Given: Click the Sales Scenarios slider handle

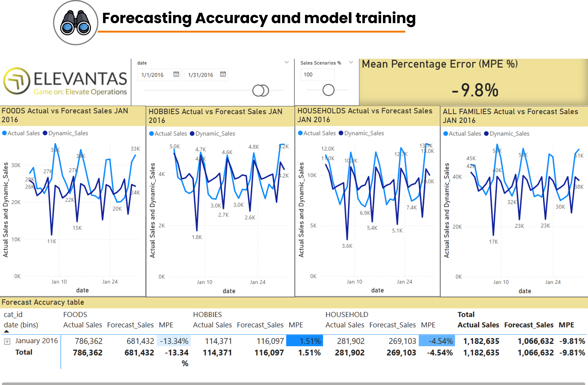Looking at the screenshot, I should [328, 90].
